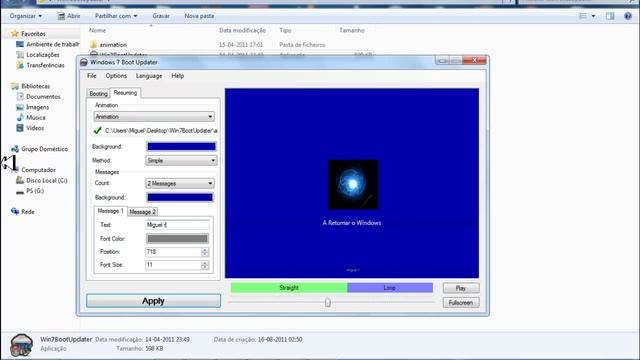This screenshot has width=640, height=360.
Task: Select Computador in the navigation pane
Action: (38, 170)
